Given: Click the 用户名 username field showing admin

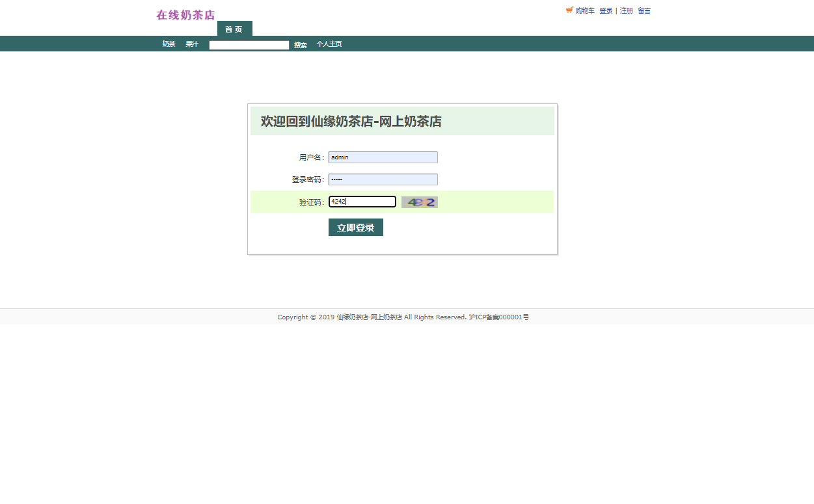Looking at the screenshot, I should point(383,157).
